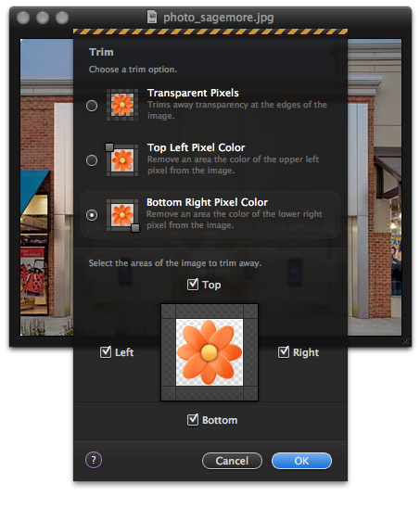Uncheck the Left trim checkbox
420x509 pixels.
coord(106,352)
